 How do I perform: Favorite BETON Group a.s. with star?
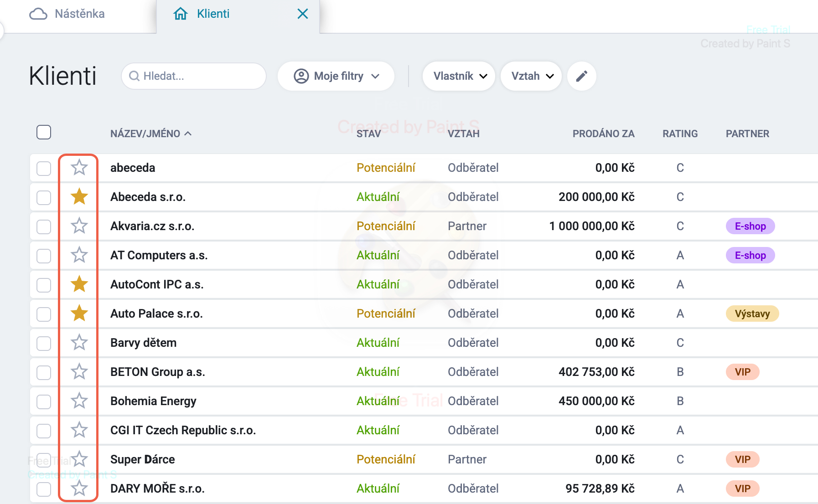coord(79,372)
